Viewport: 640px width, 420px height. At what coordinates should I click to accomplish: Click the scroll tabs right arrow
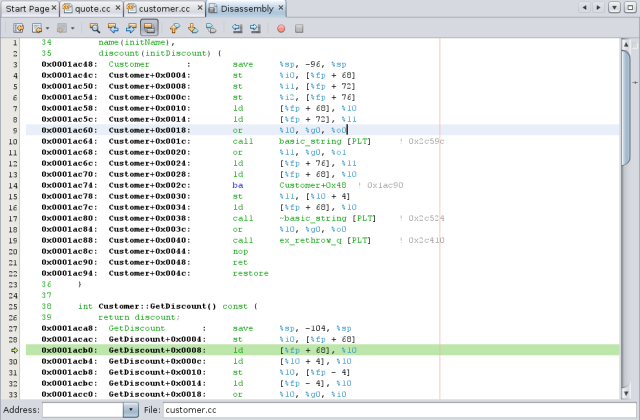[598, 7]
